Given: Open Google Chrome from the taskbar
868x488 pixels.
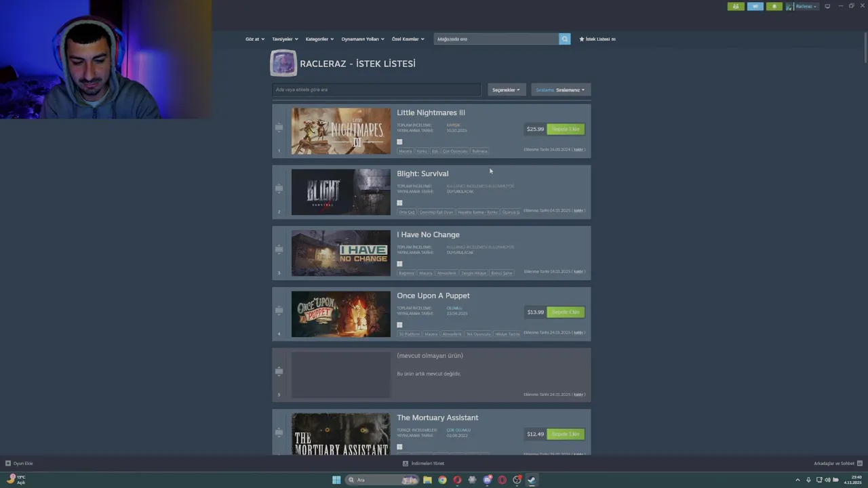Looking at the screenshot, I should click(442, 480).
